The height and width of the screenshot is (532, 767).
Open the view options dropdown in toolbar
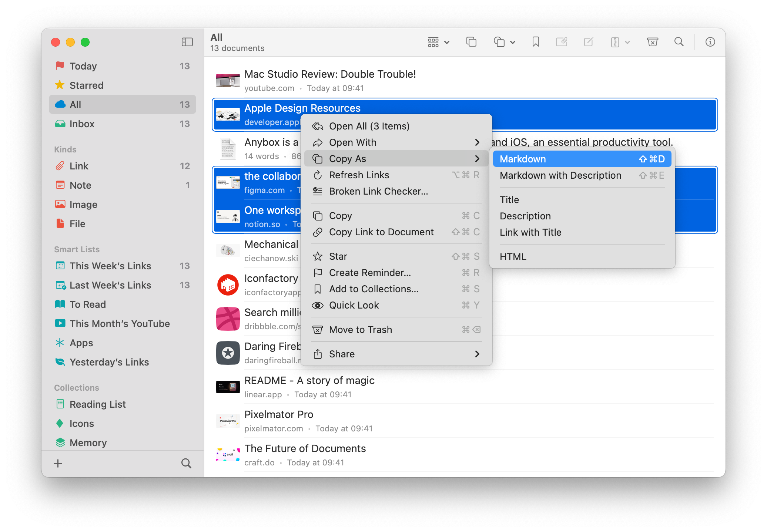tap(439, 42)
